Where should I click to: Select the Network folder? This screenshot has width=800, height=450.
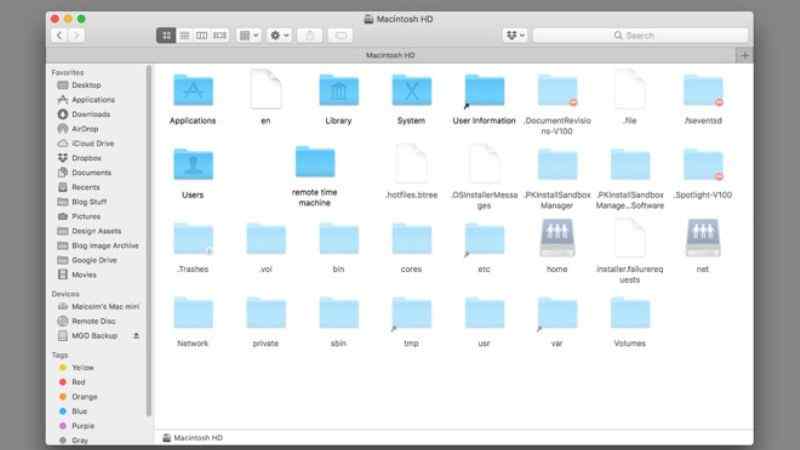193,313
